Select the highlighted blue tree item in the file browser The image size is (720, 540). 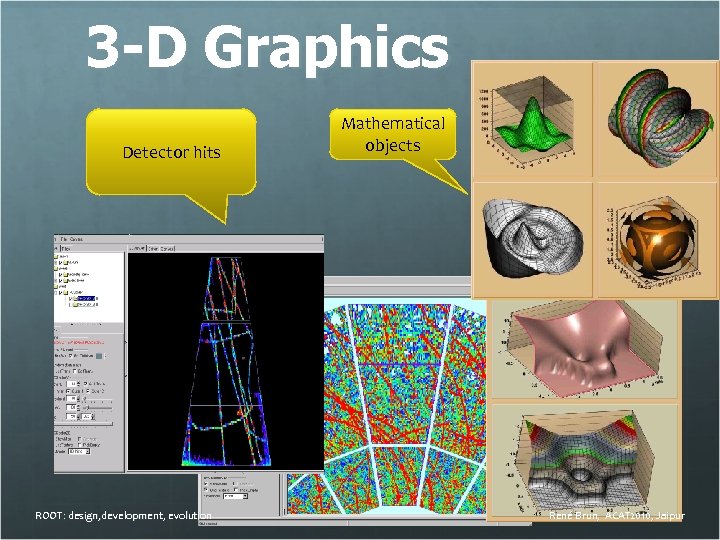point(85,298)
